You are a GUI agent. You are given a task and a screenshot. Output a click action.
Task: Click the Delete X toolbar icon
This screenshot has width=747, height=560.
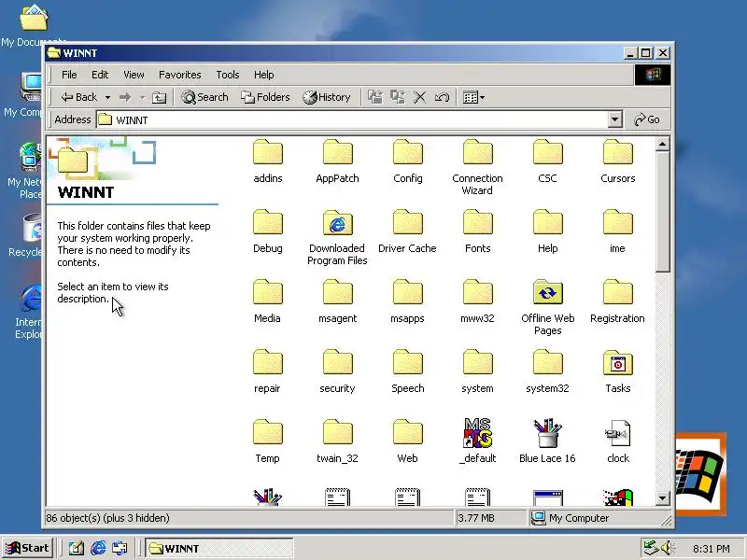pos(419,98)
